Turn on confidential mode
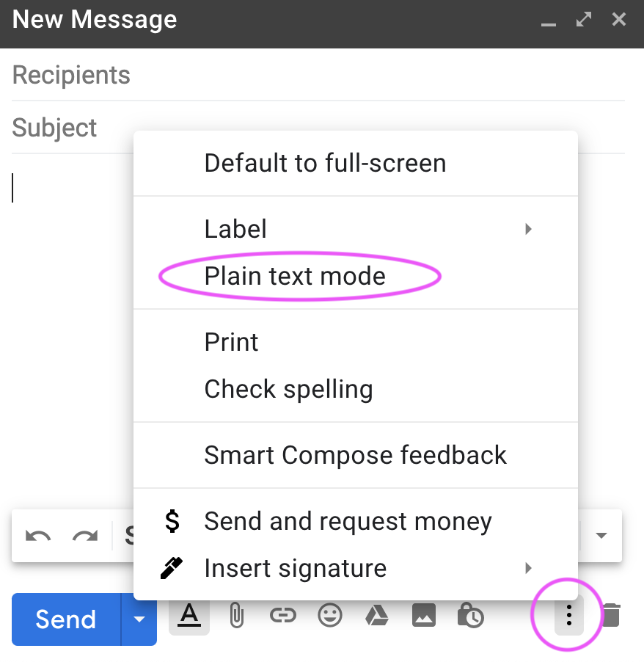The width and height of the screenshot is (644, 662). (471, 616)
